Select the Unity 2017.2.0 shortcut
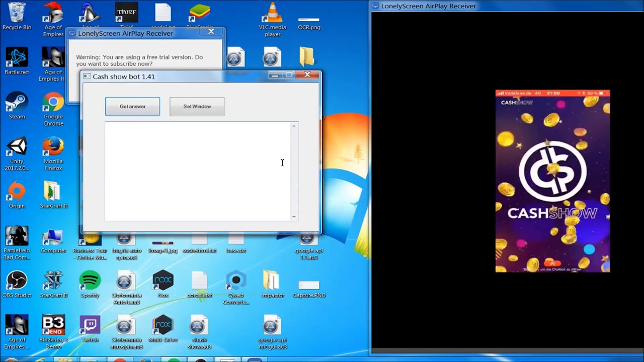Screen dimensions: 644x362 tap(17, 154)
